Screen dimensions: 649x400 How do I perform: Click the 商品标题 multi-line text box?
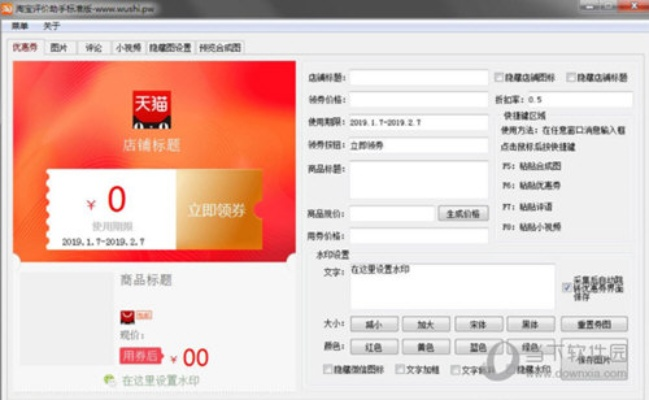coord(418,180)
